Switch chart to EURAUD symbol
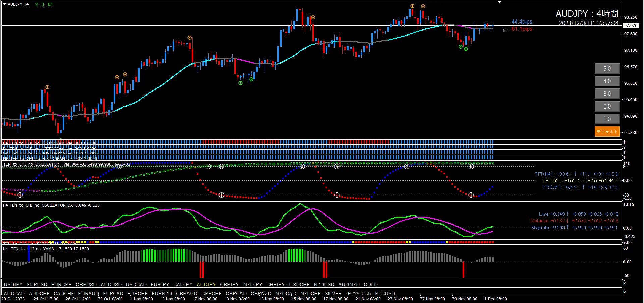Viewport: 644px width, 303px height. tap(89, 294)
